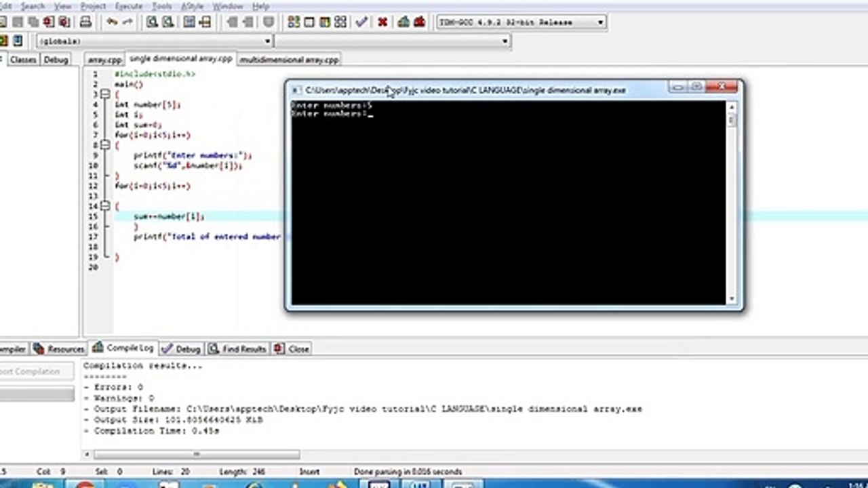Image resolution: width=868 pixels, height=488 pixels.
Task: Click the Indent toolbar icon
Action: 247,22
